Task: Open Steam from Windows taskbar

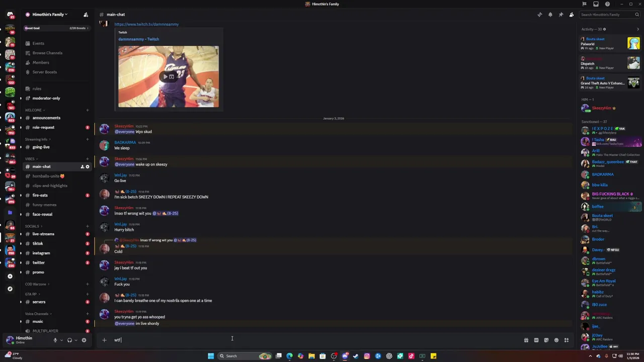Action: (x=356, y=356)
